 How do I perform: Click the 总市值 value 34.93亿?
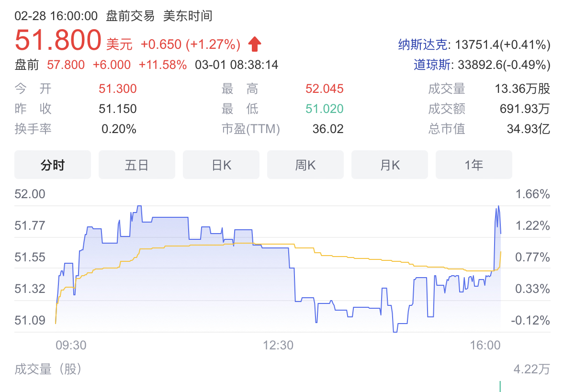coord(528,129)
